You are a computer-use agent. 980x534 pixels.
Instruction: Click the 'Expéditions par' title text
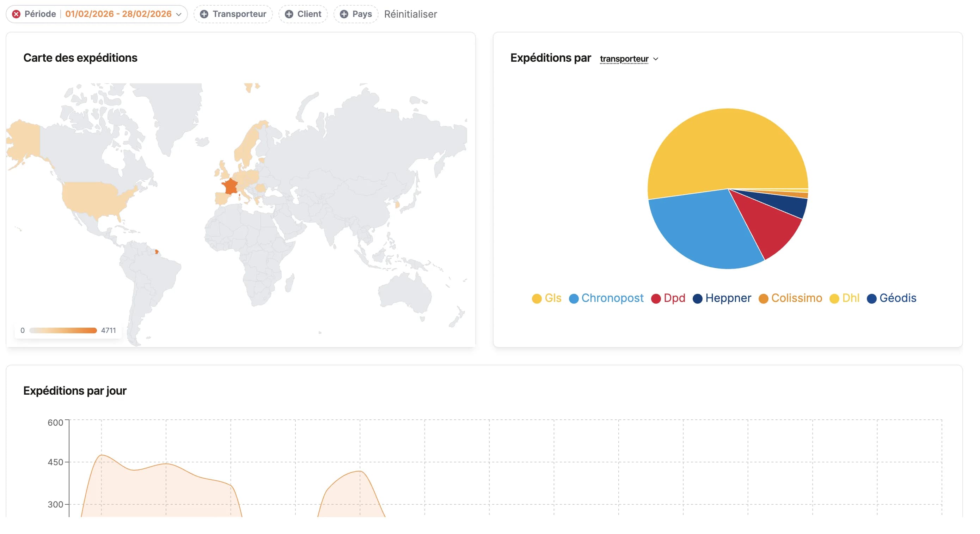click(x=551, y=58)
